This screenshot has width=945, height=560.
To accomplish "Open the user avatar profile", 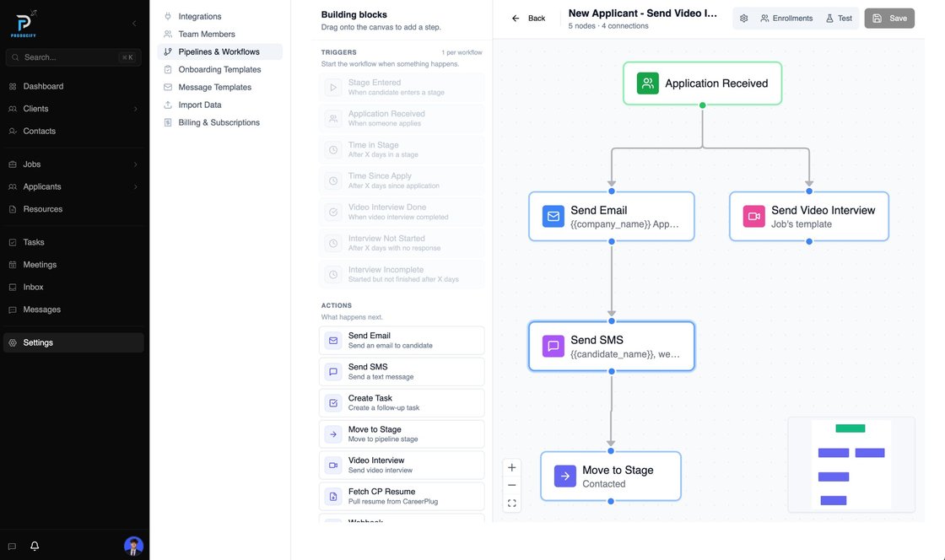I will 134,546.
